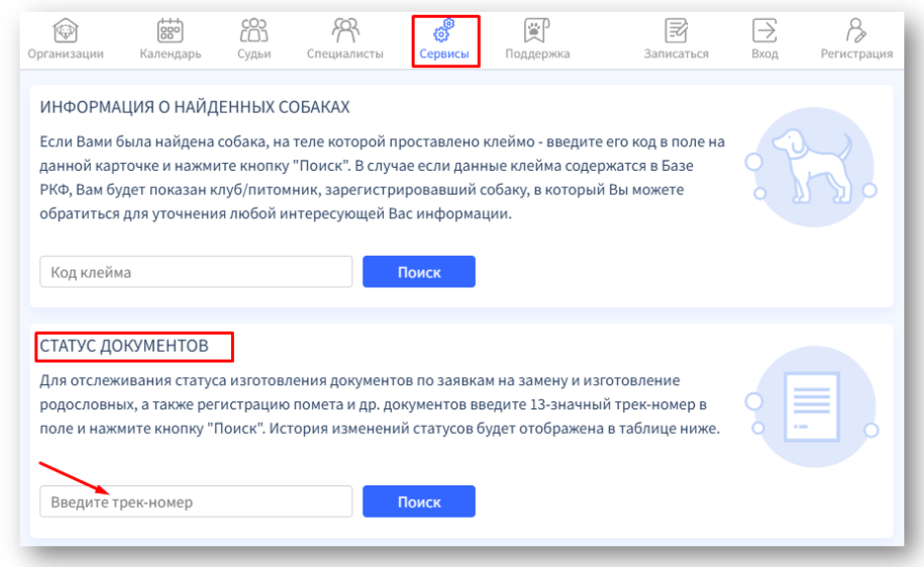This screenshot has height=567, width=924.
Task: Click the Регистрация user-pen icon
Action: click(856, 31)
